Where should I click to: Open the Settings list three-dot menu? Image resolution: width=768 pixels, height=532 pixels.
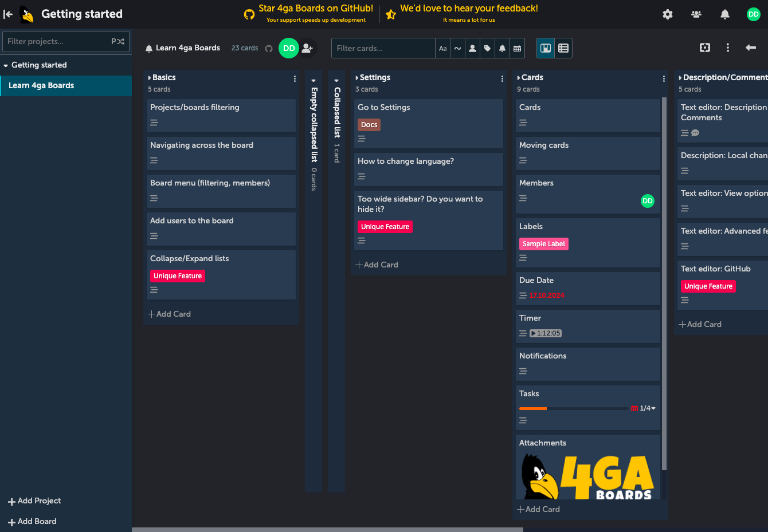tap(502, 78)
